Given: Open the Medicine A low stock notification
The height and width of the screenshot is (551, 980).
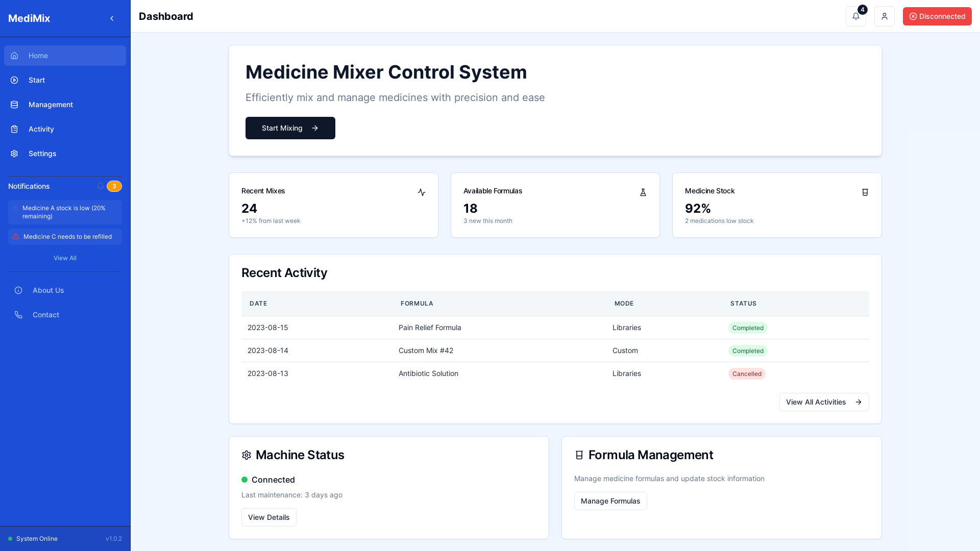Looking at the screenshot, I should click(65, 212).
